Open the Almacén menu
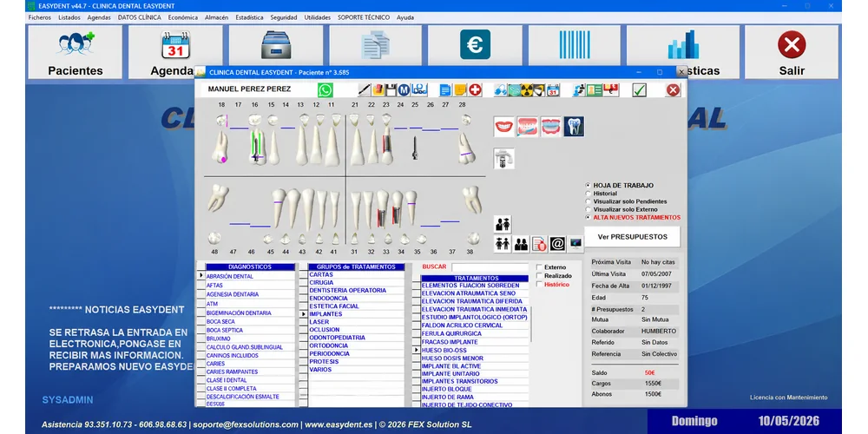The height and width of the screenshot is (434, 868). tap(216, 17)
